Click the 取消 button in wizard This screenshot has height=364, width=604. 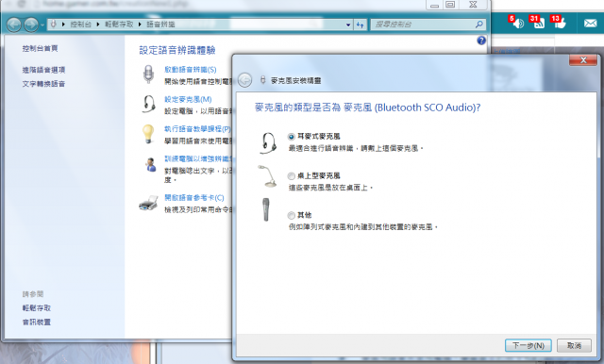pos(574,345)
